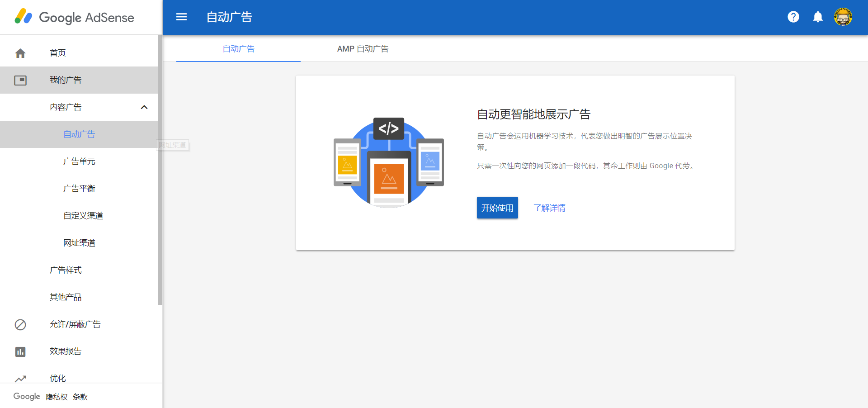Viewport: 868px width, 408px height.
Task: Click the user profile avatar
Action: point(843,17)
